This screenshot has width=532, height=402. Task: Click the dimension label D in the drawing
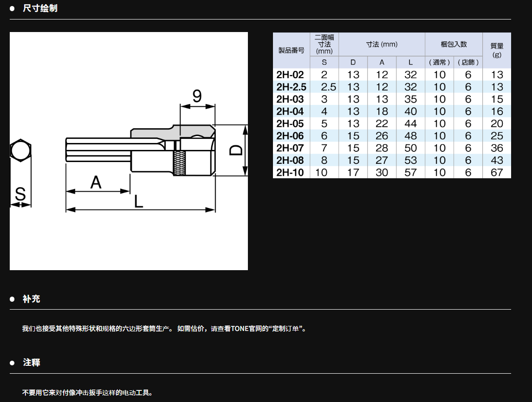[x=236, y=150]
